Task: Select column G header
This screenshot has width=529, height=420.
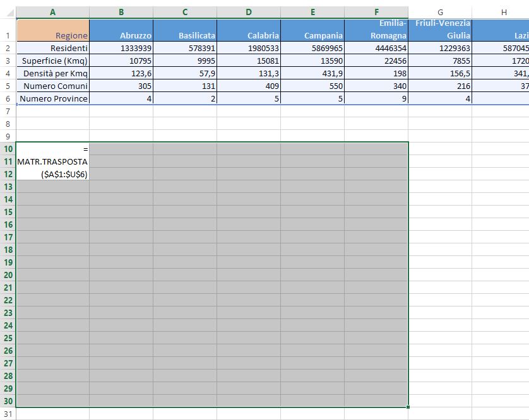Action: click(440, 11)
